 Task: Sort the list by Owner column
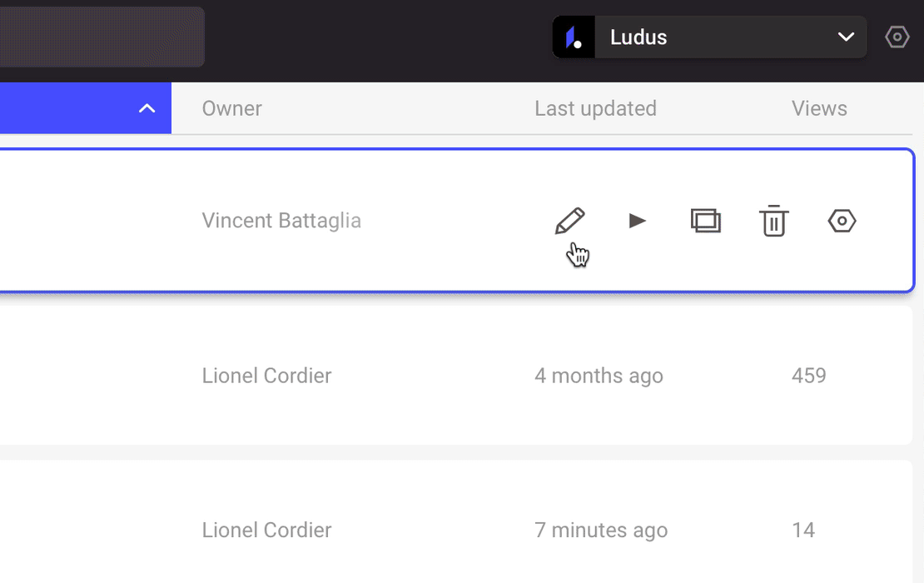point(231,108)
